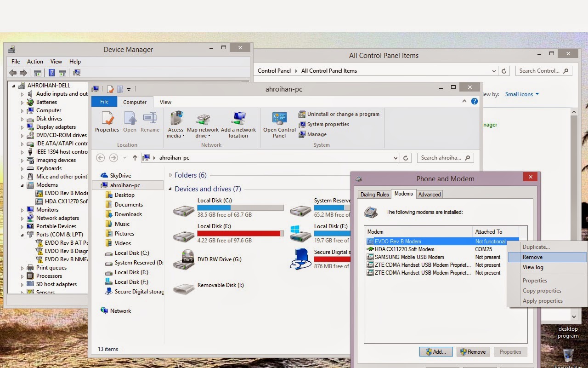
Task: Expand Network adapters in Device Manager
Action: coord(22,218)
